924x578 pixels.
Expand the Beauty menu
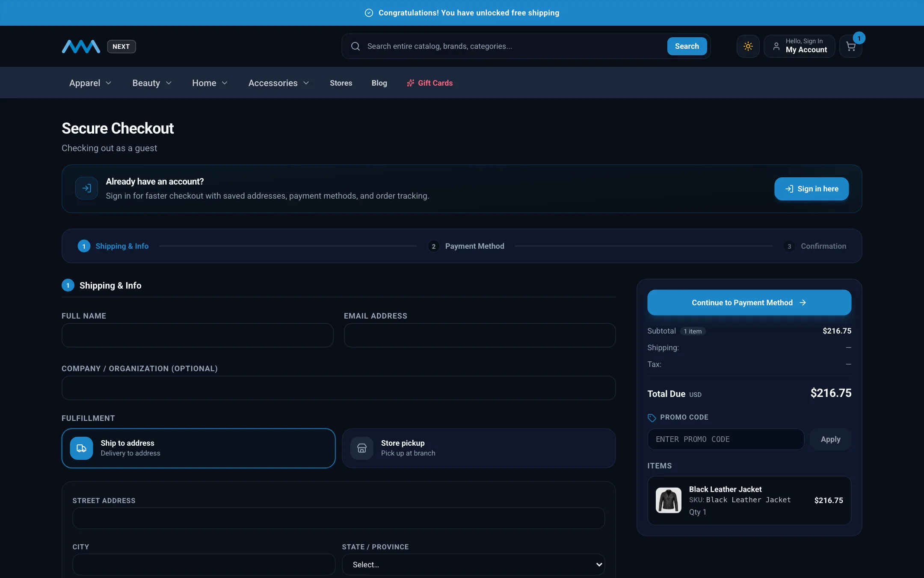click(152, 83)
